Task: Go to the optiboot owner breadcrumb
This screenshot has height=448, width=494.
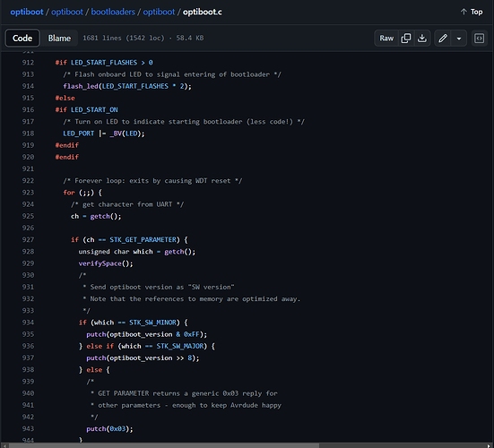Action: point(27,12)
